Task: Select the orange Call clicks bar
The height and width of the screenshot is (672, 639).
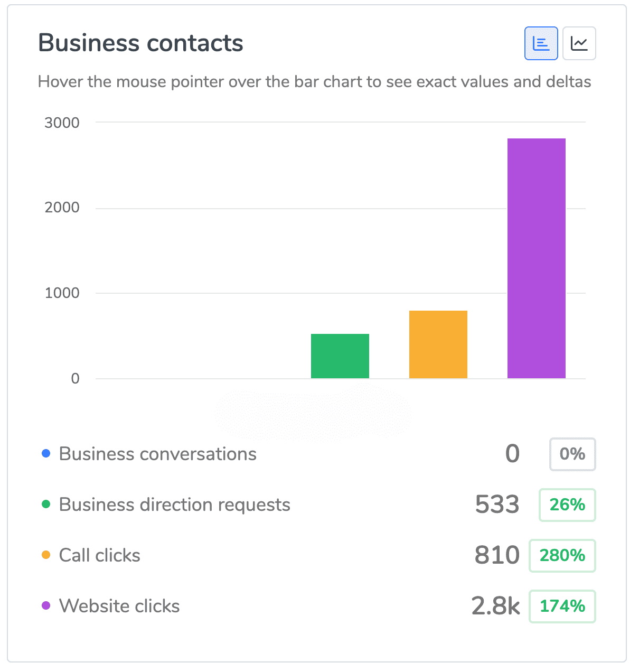Action: point(438,344)
